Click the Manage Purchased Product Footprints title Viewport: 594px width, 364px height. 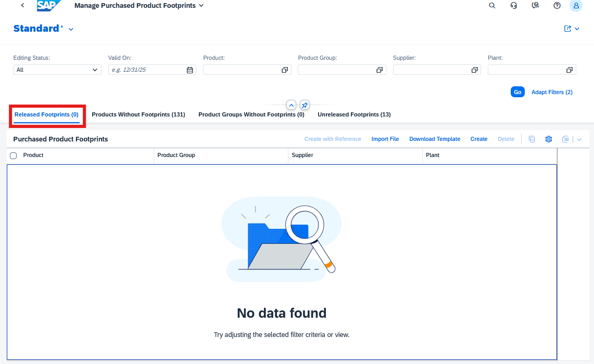point(135,6)
